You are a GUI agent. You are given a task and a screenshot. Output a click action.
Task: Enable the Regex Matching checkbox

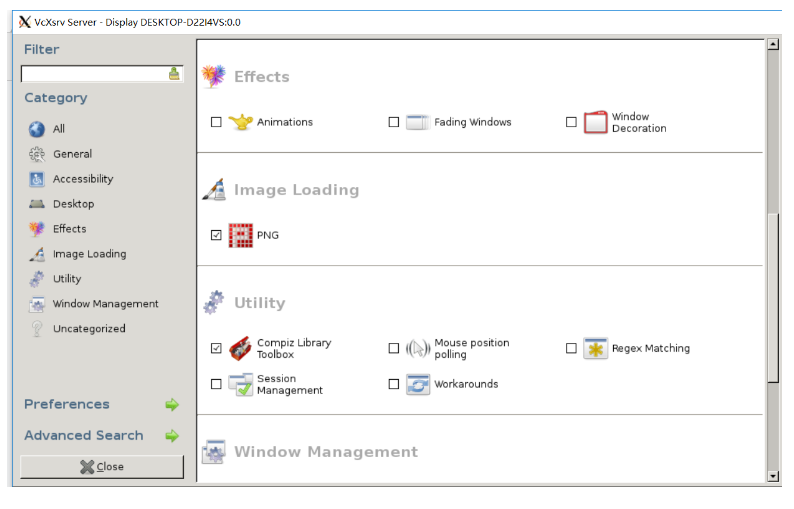click(x=571, y=348)
